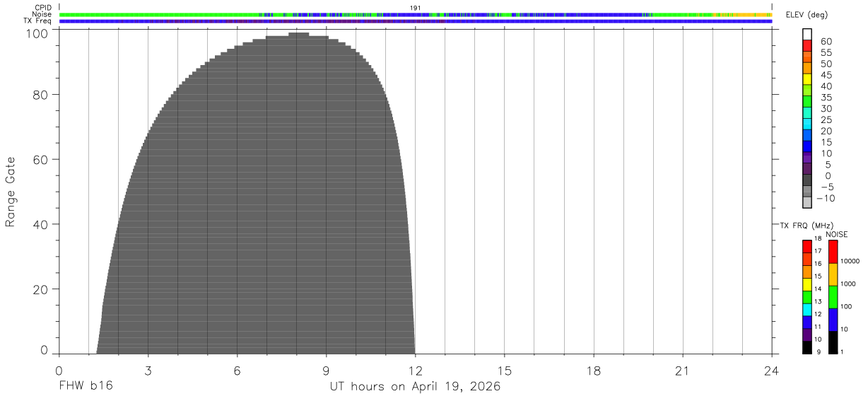Select the white top swatch of ELEV colorbar

[807, 35]
